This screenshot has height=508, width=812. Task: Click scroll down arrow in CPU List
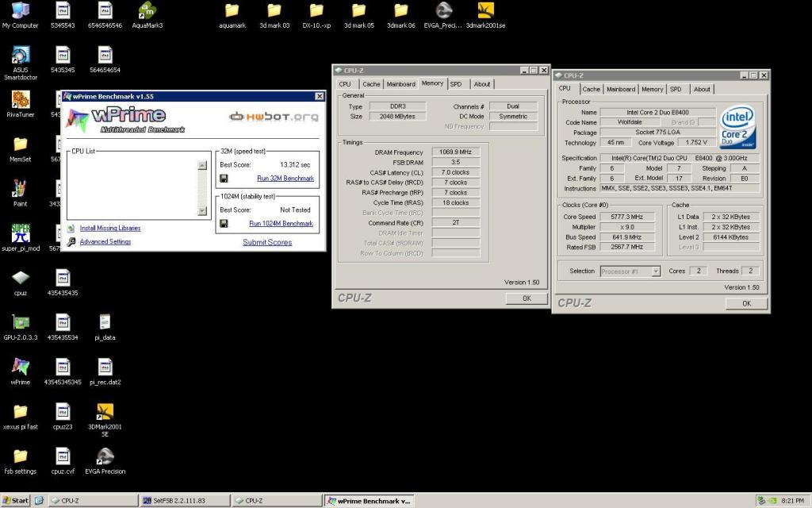point(202,211)
